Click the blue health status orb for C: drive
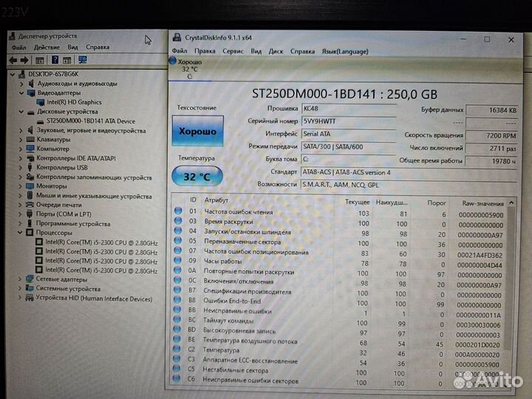The width and height of the screenshot is (532, 399). pyautogui.click(x=173, y=61)
